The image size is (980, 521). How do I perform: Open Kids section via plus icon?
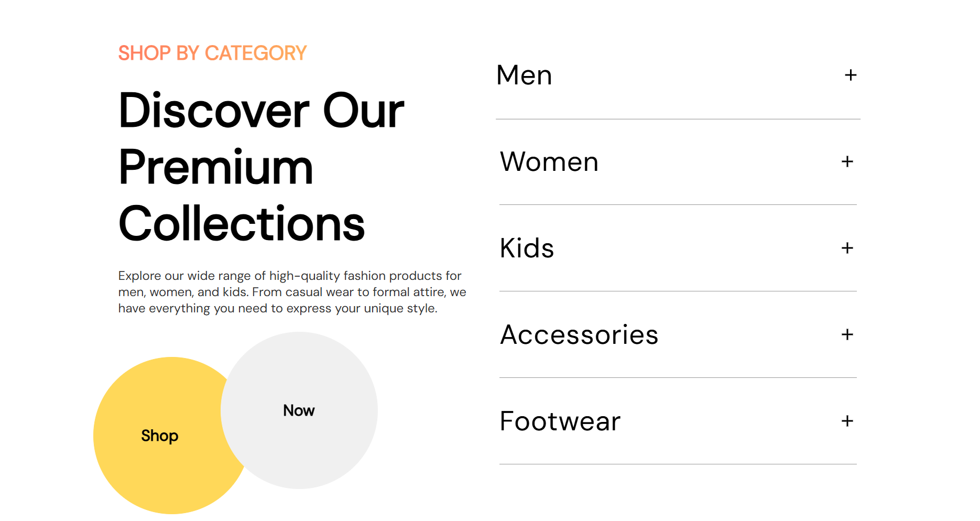click(847, 248)
